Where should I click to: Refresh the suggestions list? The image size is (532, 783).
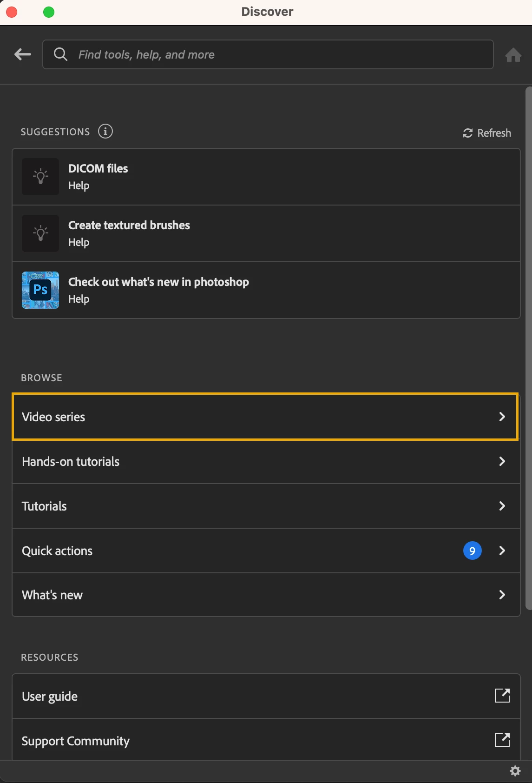pyautogui.click(x=487, y=133)
